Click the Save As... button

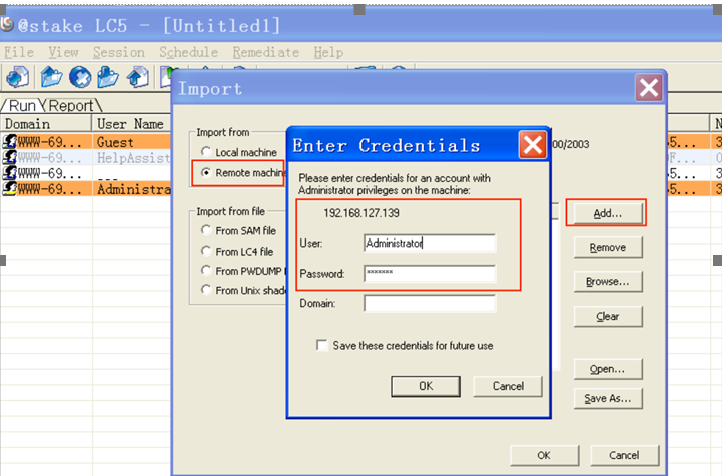tap(607, 399)
